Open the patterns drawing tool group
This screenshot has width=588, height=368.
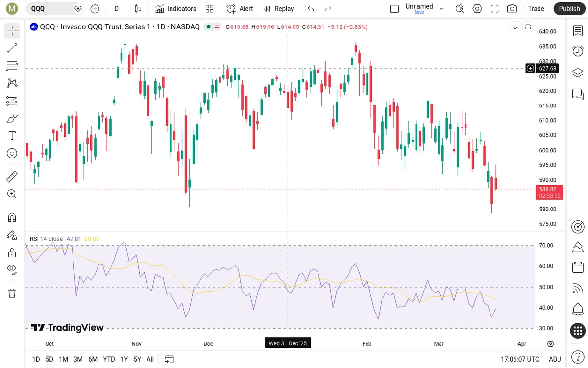[x=12, y=83]
